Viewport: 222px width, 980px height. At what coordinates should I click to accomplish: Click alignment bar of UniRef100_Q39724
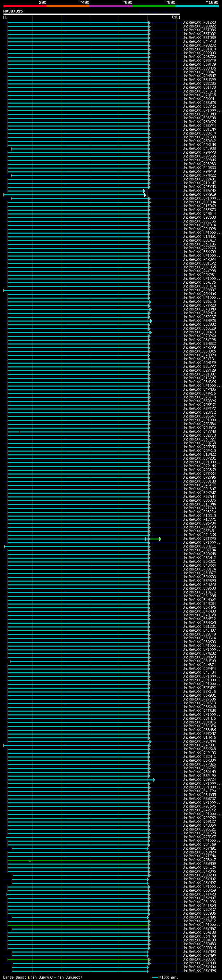81,780
